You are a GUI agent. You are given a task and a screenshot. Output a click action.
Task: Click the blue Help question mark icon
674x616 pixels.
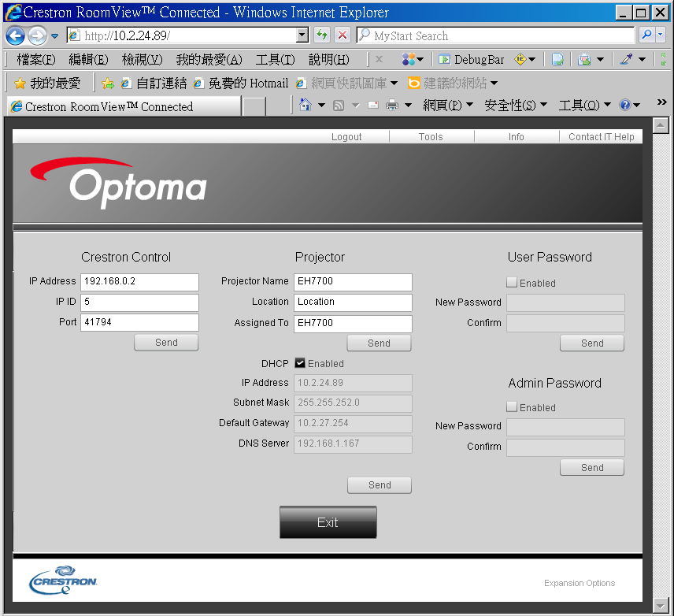625,105
